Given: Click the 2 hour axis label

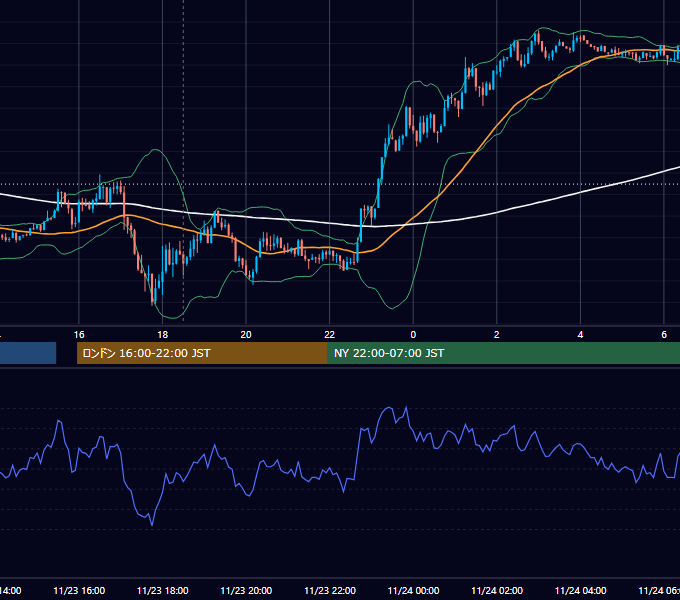Looking at the screenshot, I should 497,335.
